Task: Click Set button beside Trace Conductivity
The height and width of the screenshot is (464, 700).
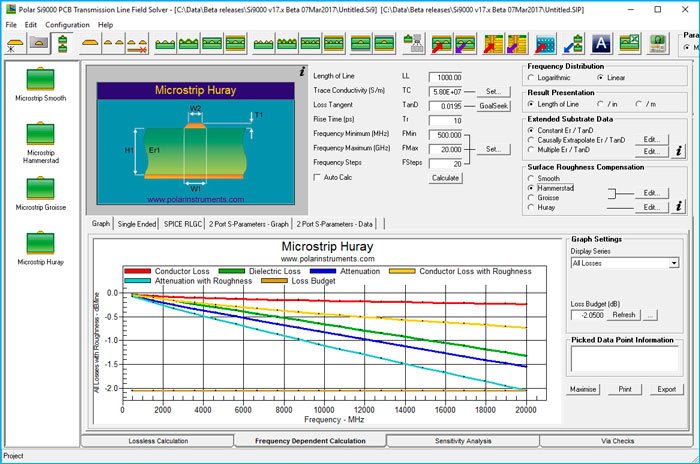Action: (493, 91)
